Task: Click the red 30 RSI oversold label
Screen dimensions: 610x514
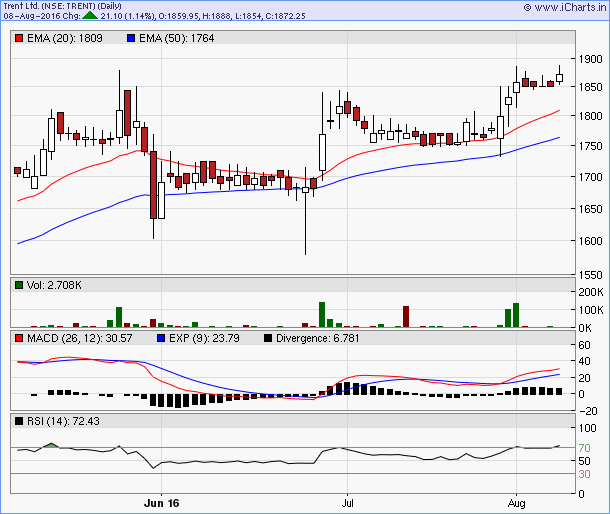Action: [584, 474]
